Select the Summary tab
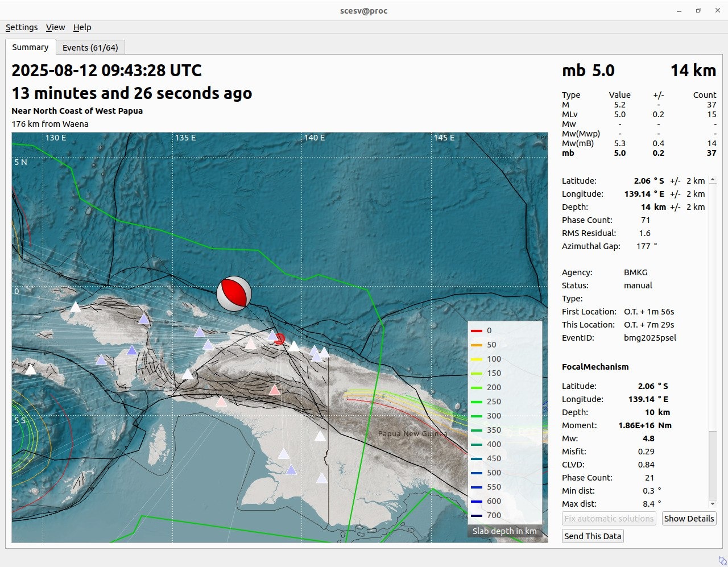 click(x=30, y=47)
